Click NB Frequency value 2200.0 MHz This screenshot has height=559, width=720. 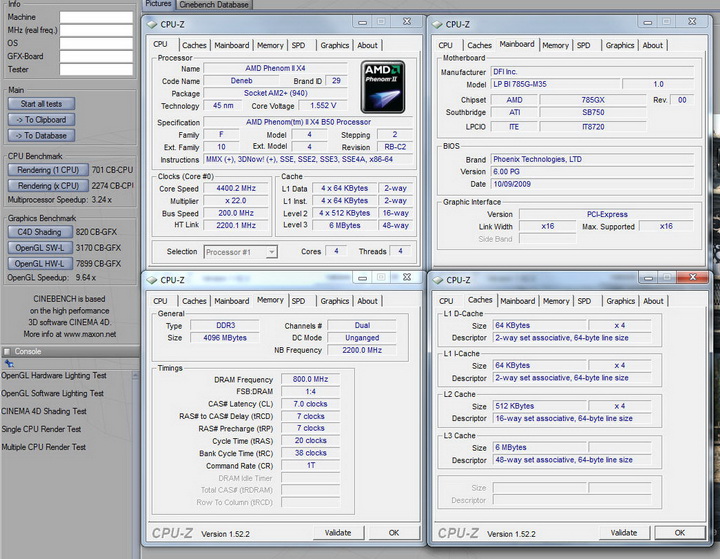click(x=362, y=350)
